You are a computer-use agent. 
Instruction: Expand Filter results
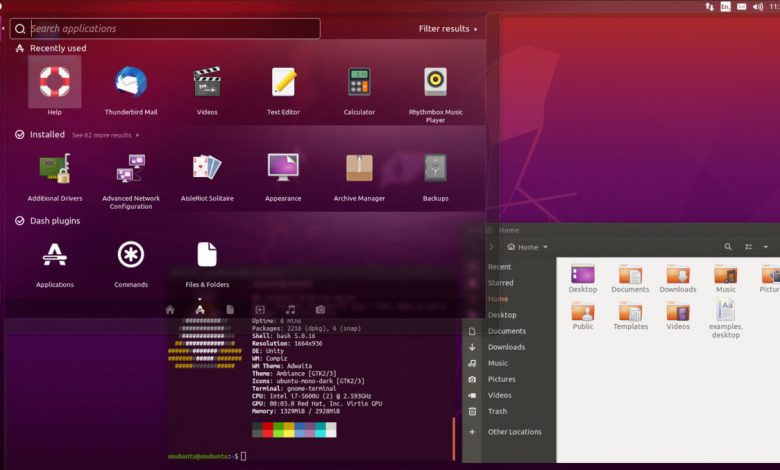448,29
